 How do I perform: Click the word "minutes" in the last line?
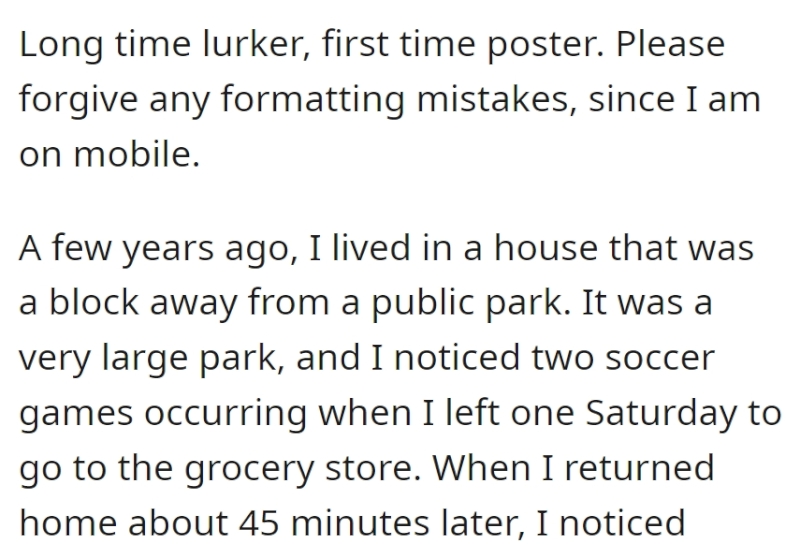click(359, 524)
